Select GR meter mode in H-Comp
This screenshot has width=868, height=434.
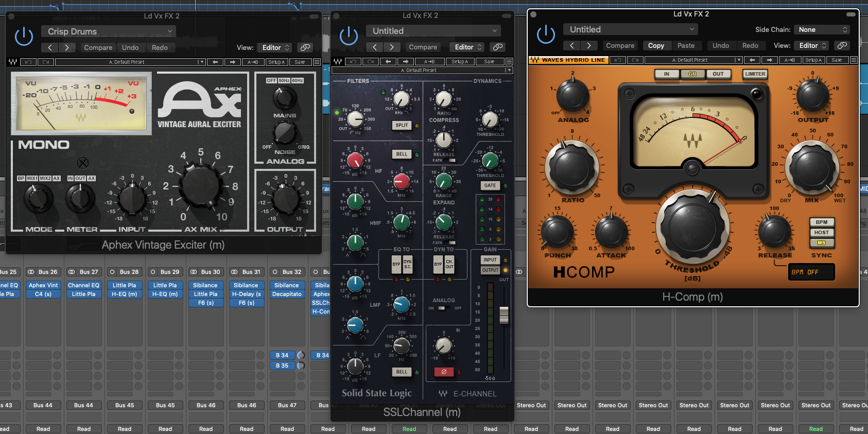pyautogui.click(x=692, y=74)
